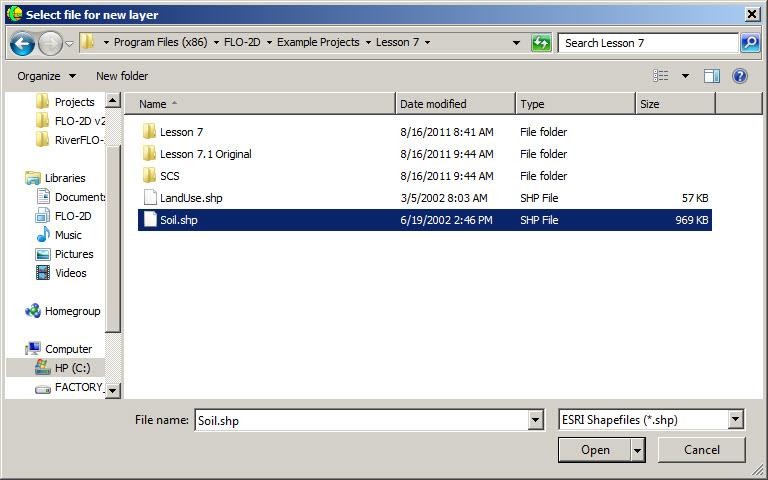
Task: Click New folder in the toolbar
Action: click(122, 76)
